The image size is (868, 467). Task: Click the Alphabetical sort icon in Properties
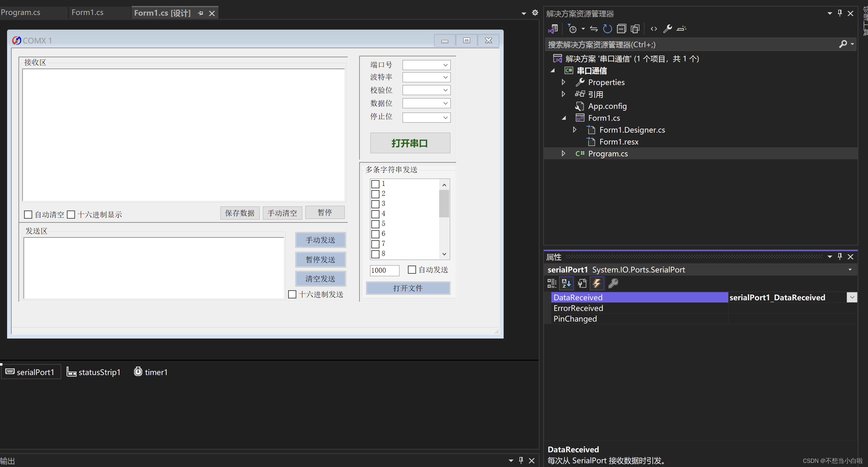coord(566,283)
